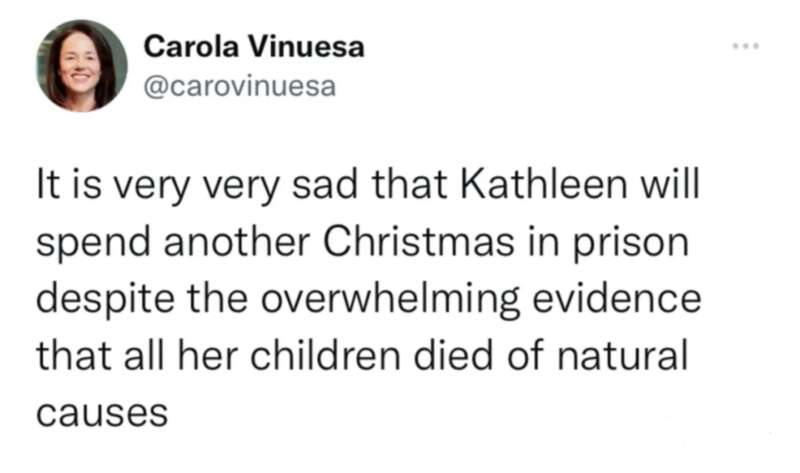The width and height of the screenshot is (800, 473).
Task: Click the word "children" in the tweet
Action: point(318,354)
